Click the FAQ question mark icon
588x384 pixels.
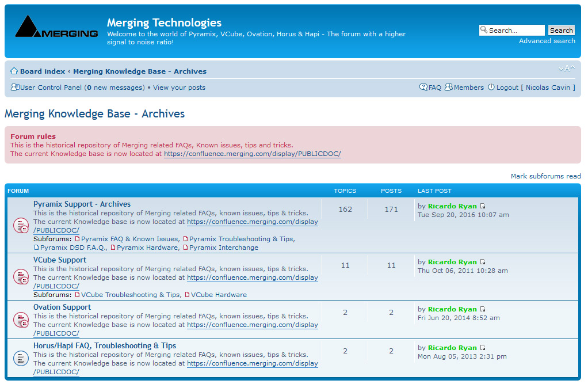tap(423, 87)
